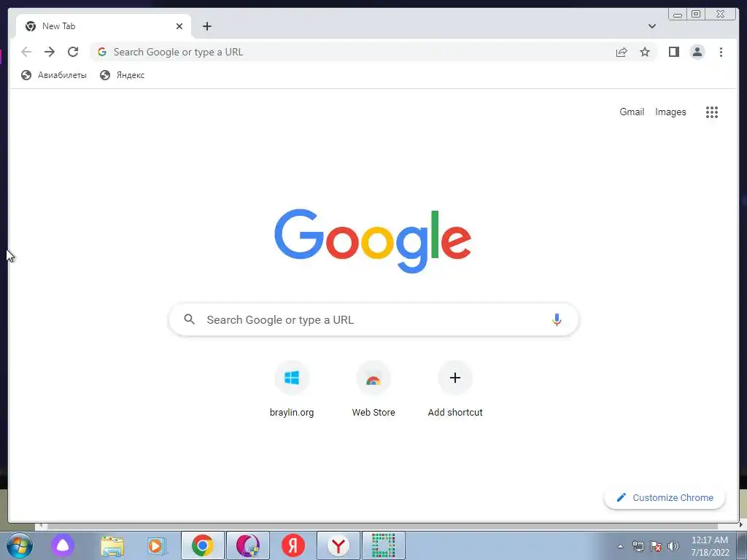Switch to Chrome taskbar button
The width and height of the screenshot is (747, 560).
(203, 545)
